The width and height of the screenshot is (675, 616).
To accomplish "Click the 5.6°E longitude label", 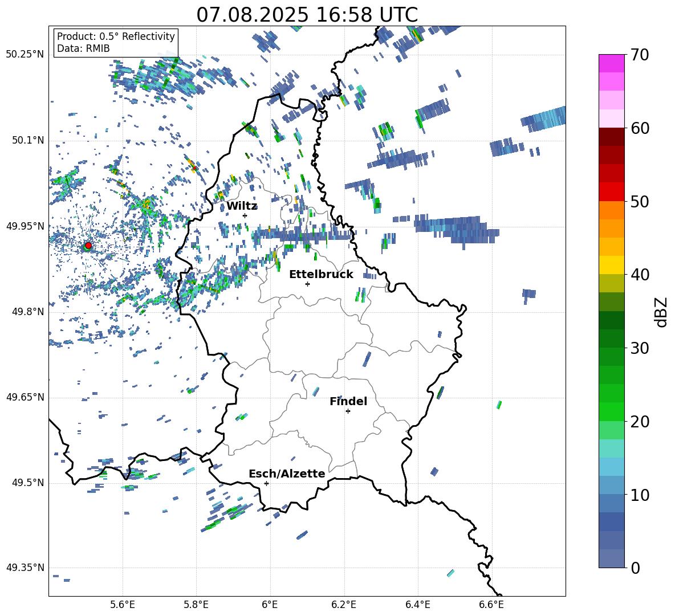I will point(123,605).
